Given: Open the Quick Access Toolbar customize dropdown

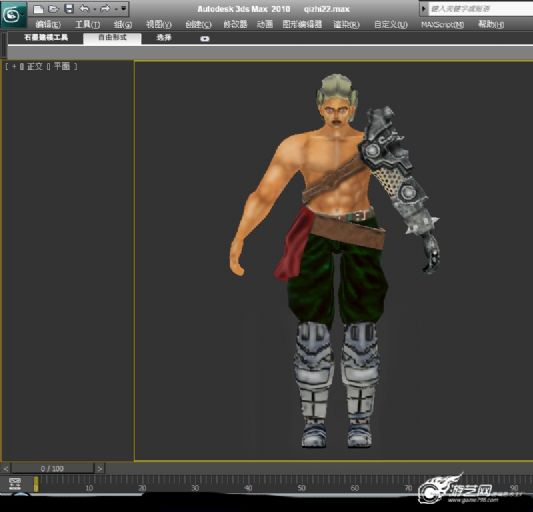Looking at the screenshot, I should coord(124,8).
